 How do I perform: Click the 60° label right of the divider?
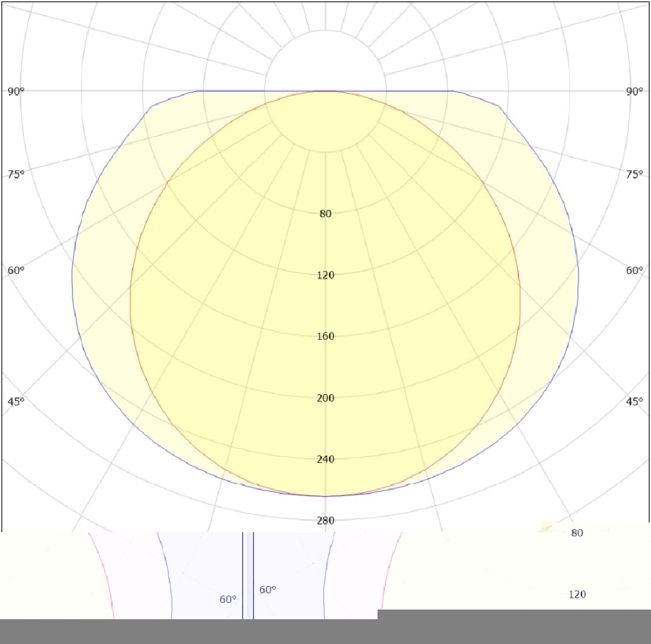tap(268, 590)
